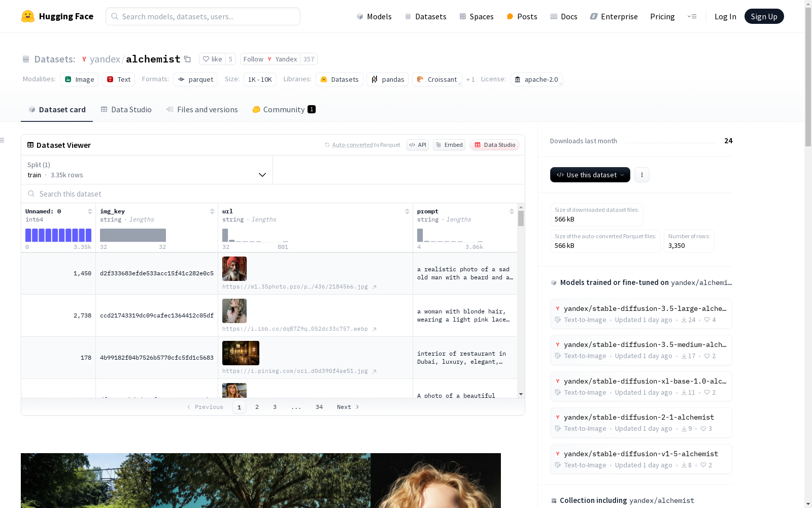Sort by prompt column
812x508 pixels.
click(512, 211)
